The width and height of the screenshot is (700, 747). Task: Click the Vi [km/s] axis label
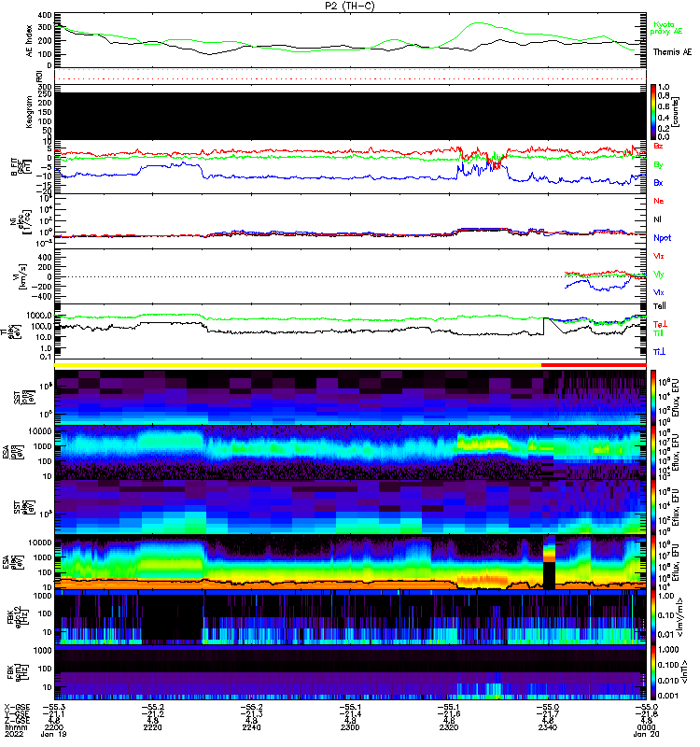click(22, 277)
